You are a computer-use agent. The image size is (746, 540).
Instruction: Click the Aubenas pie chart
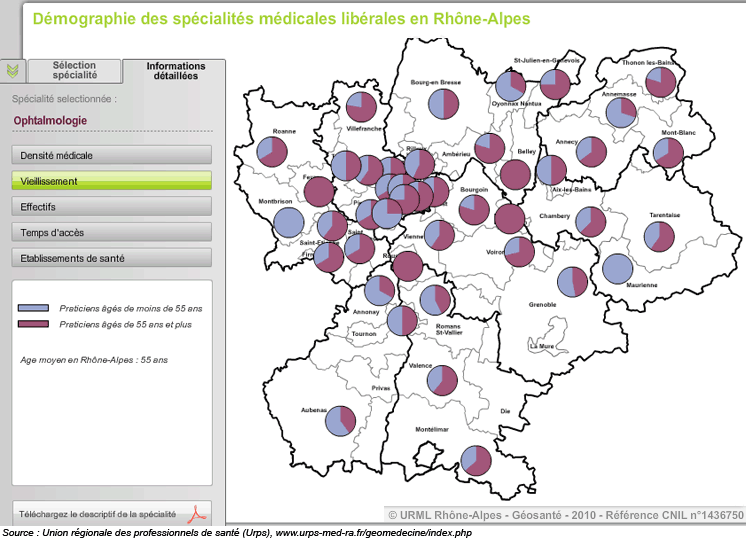[341, 421]
